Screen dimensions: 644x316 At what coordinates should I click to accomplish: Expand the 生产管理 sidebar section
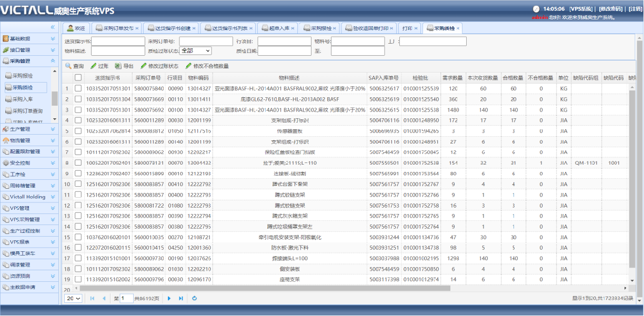[x=29, y=129]
